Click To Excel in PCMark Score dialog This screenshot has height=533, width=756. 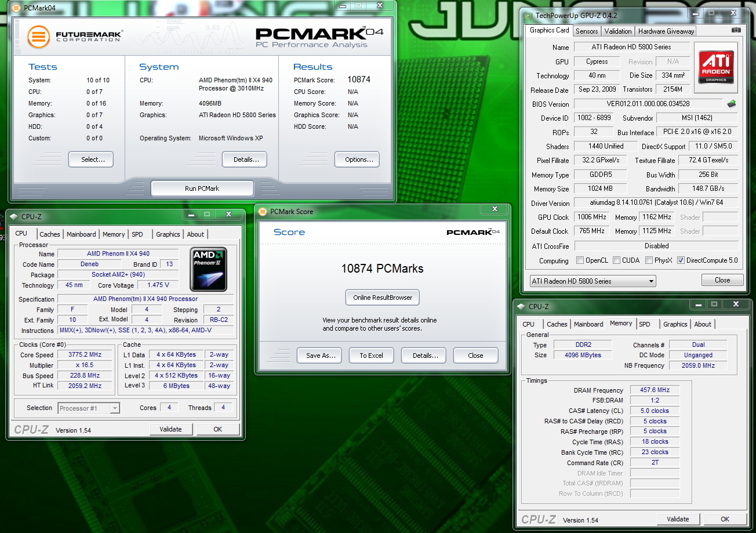(372, 356)
